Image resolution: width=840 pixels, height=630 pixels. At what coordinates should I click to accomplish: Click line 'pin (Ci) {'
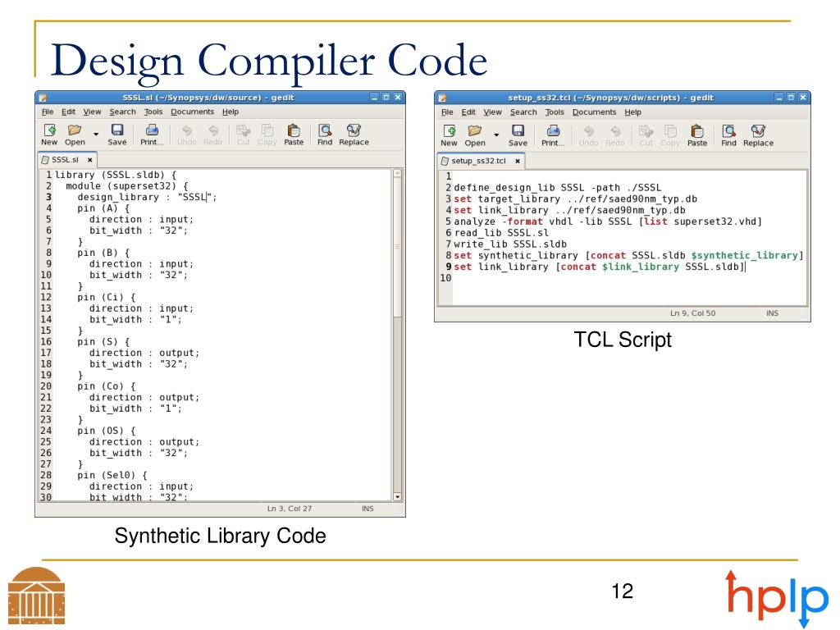106,297
